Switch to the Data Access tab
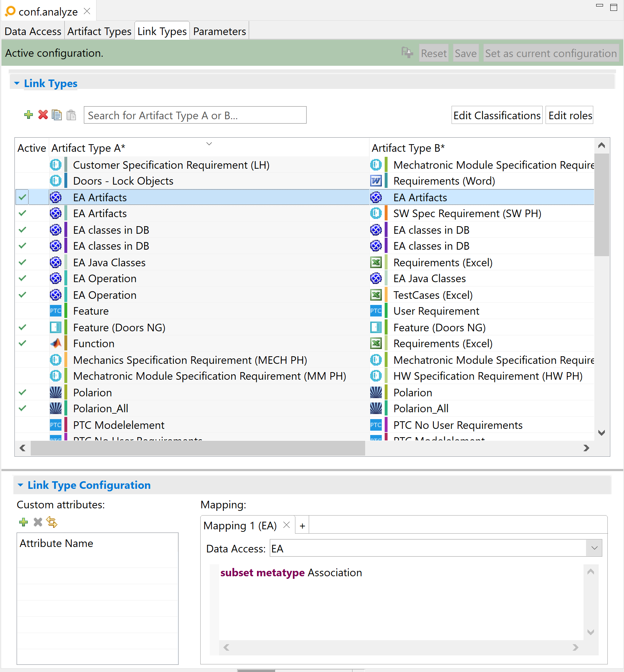624x672 pixels. point(33,31)
